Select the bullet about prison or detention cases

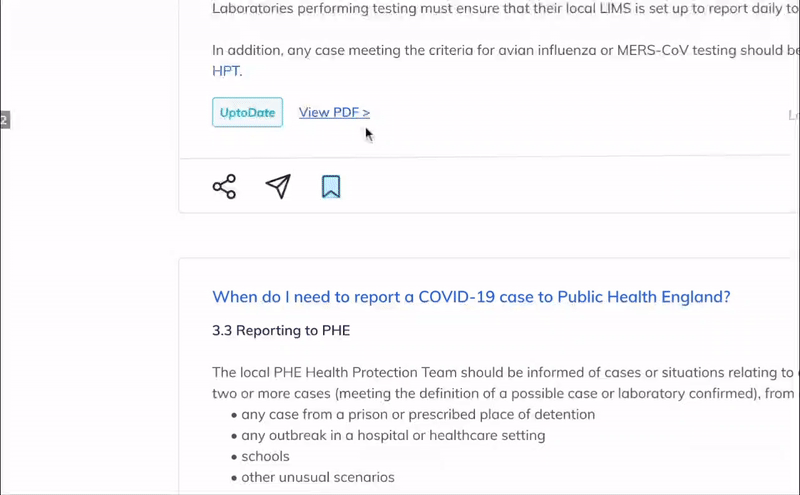[413, 414]
